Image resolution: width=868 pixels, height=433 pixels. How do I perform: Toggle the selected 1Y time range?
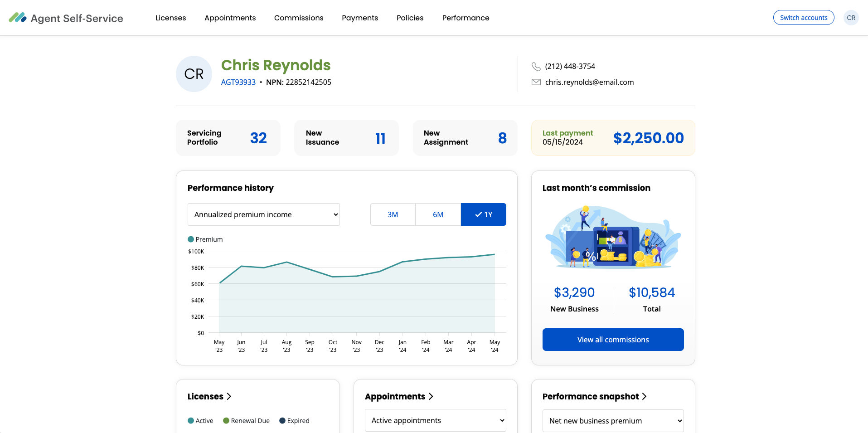click(483, 214)
